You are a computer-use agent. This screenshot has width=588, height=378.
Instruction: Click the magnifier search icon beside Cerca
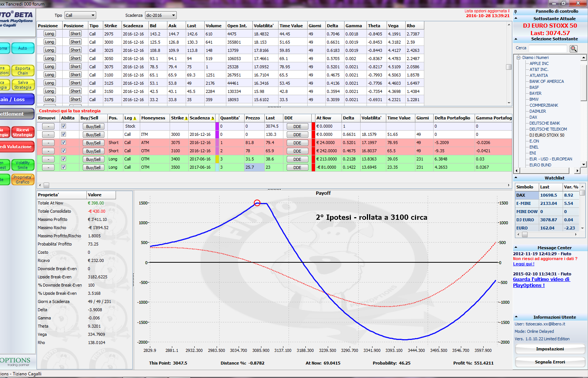point(573,49)
